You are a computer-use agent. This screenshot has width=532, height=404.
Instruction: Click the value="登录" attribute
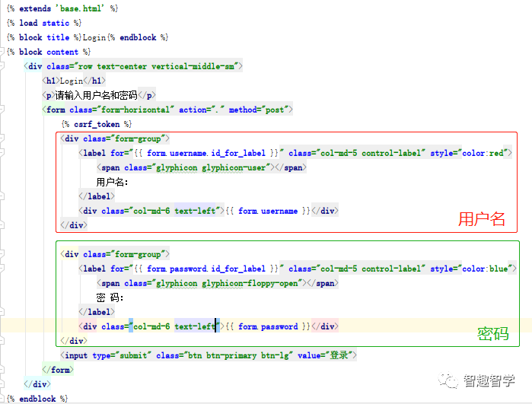pyautogui.click(x=325, y=355)
